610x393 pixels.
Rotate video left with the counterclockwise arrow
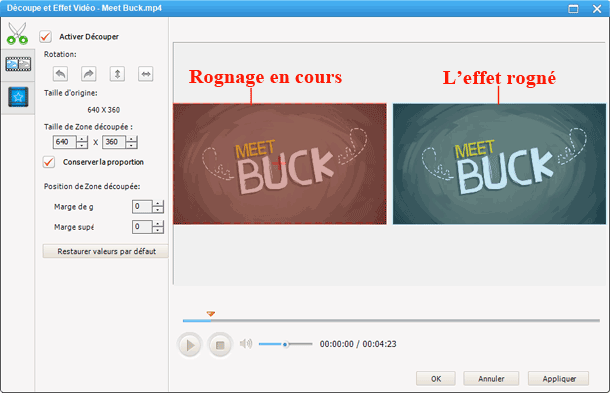click(x=60, y=74)
